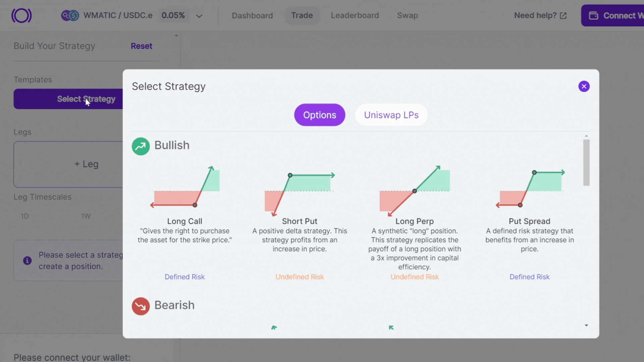
Task: Collapse the sidebar panel arrow
Action: click(x=176, y=35)
